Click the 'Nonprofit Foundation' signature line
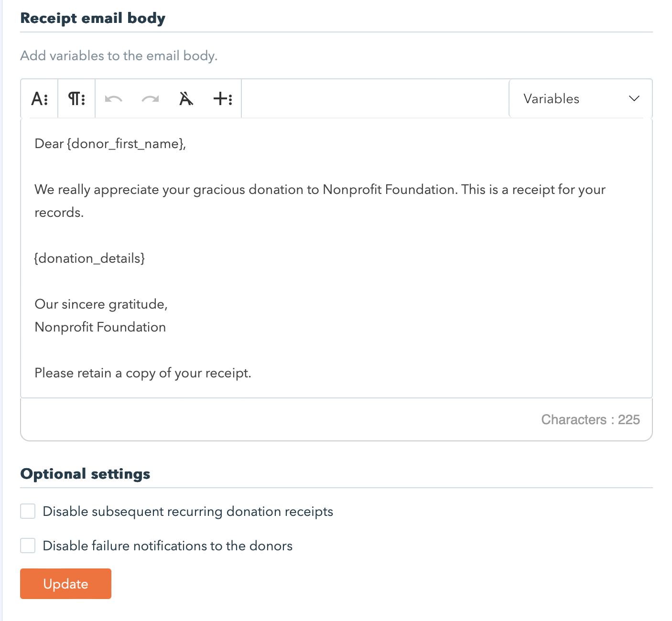The height and width of the screenshot is (621, 672). (x=100, y=327)
